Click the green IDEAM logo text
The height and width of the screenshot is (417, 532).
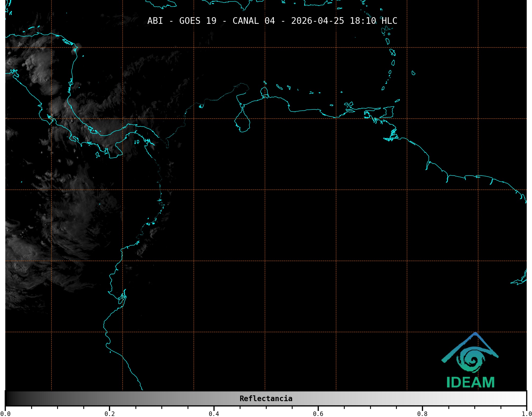tap(470, 382)
